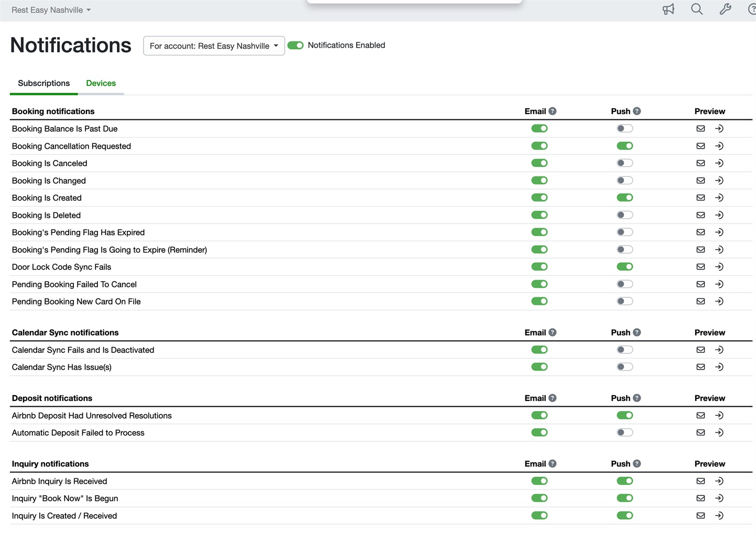Disable push for Inquiry "Book Now" Is Begun
This screenshot has height=536, width=756.
coord(624,498)
